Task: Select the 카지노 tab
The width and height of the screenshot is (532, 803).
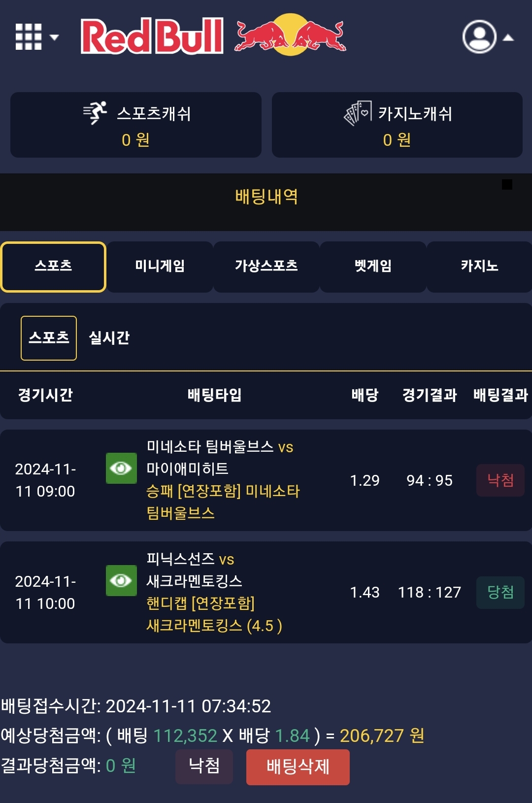Action: click(479, 267)
